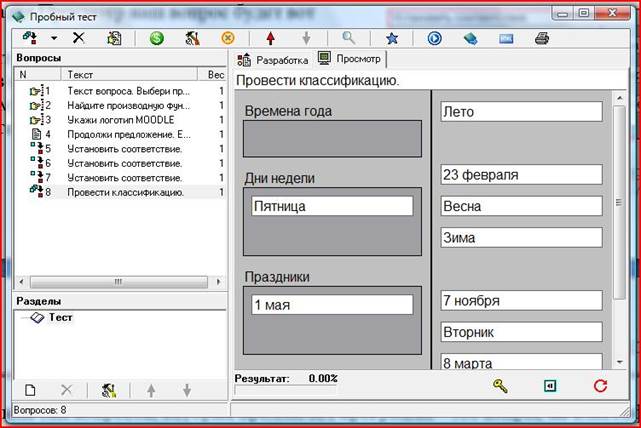The width and height of the screenshot is (641, 428).
Task: Click answers panel scroll down arrow
Action: click(x=620, y=362)
